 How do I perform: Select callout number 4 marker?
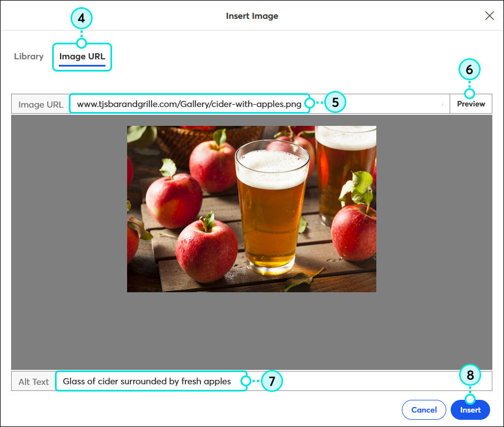coord(82,18)
